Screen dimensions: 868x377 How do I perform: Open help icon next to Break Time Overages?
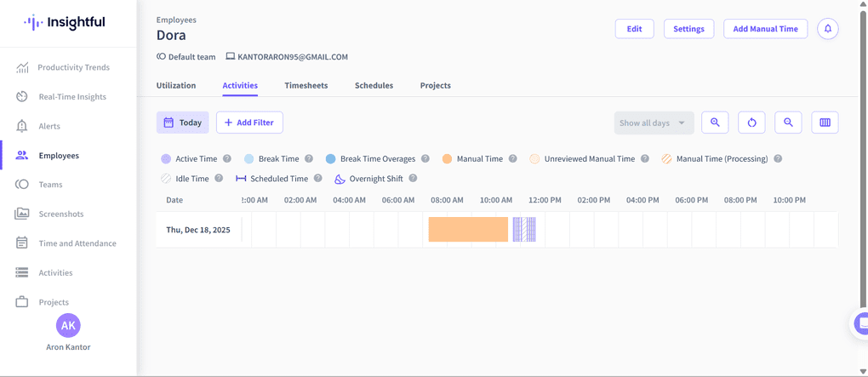[425, 159]
